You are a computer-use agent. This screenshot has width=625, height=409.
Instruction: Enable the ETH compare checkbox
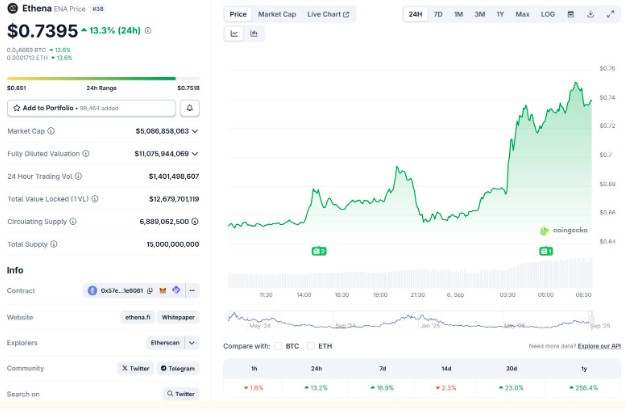311,346
